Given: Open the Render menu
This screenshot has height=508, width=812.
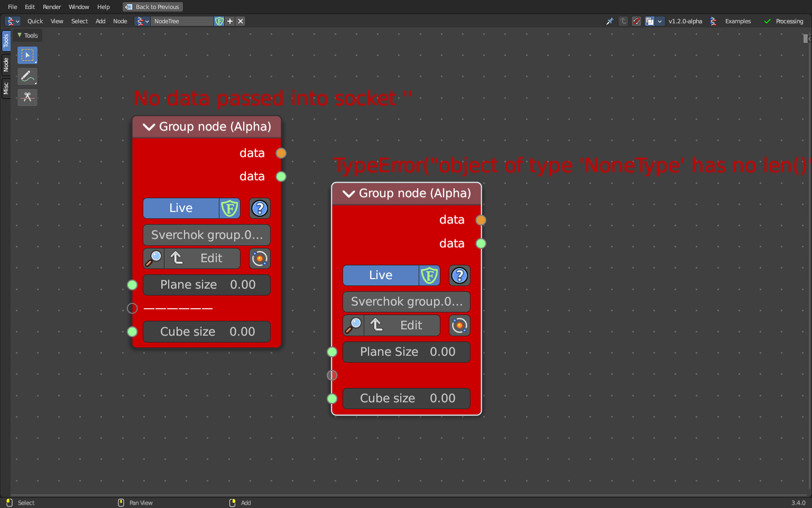Looking at the screenshot, I should click(51, 7).
